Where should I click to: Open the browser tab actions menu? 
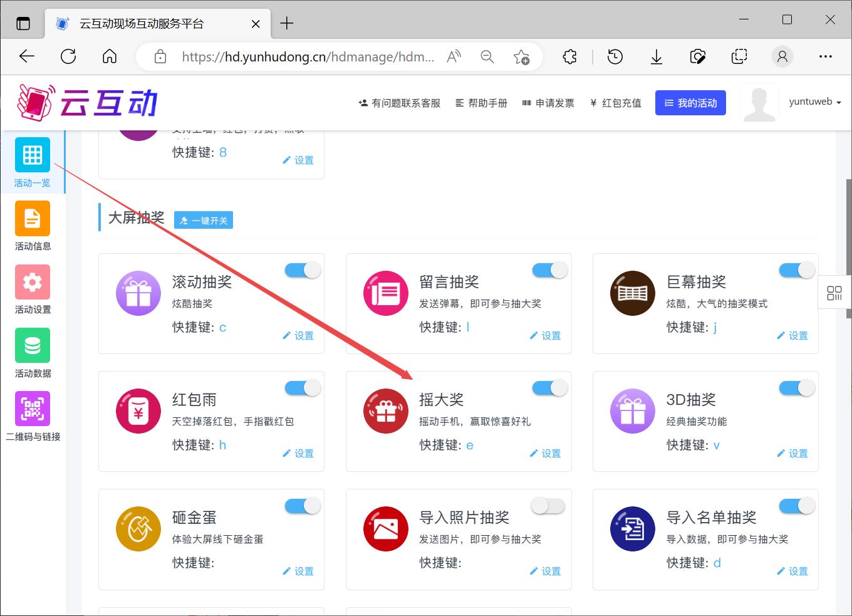click(23, 24)
